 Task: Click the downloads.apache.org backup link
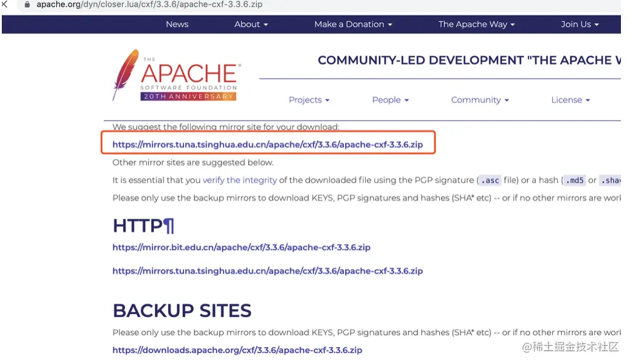[x=237, y=350]
